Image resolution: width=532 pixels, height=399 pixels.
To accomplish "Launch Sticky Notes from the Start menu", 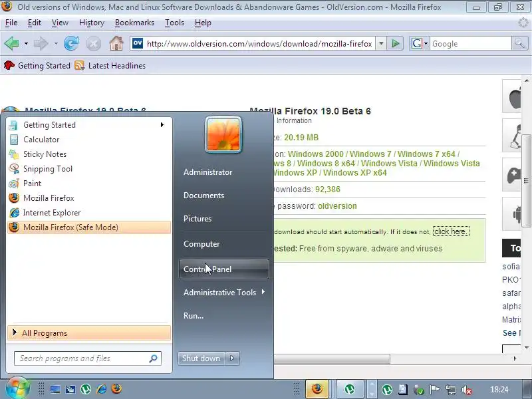I will click(x=89, y=154).
